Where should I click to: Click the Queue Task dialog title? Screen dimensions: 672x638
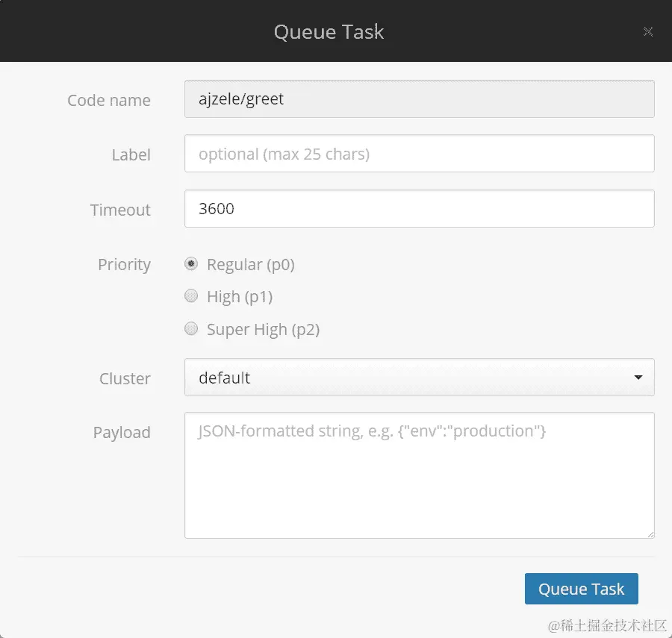tap(329, 31)
